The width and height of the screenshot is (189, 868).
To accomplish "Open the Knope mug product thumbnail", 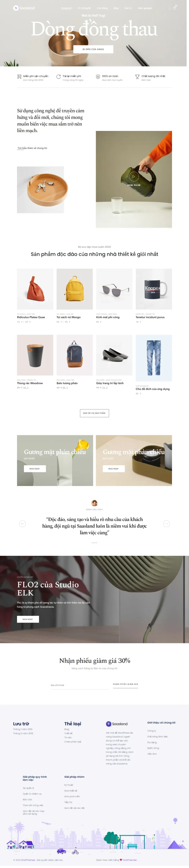I will click(154, 289).
